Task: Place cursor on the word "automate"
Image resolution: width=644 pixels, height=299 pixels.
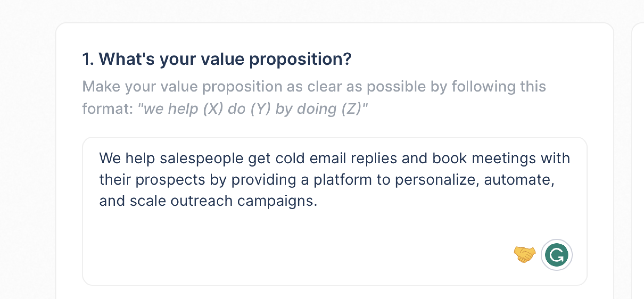Action: [x=519, y=180]
